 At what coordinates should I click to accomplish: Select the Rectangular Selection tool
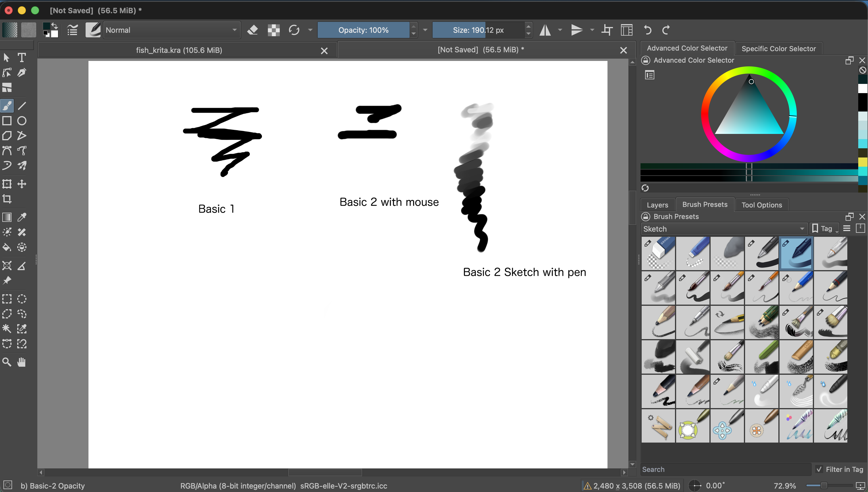(x=7, y=299)
